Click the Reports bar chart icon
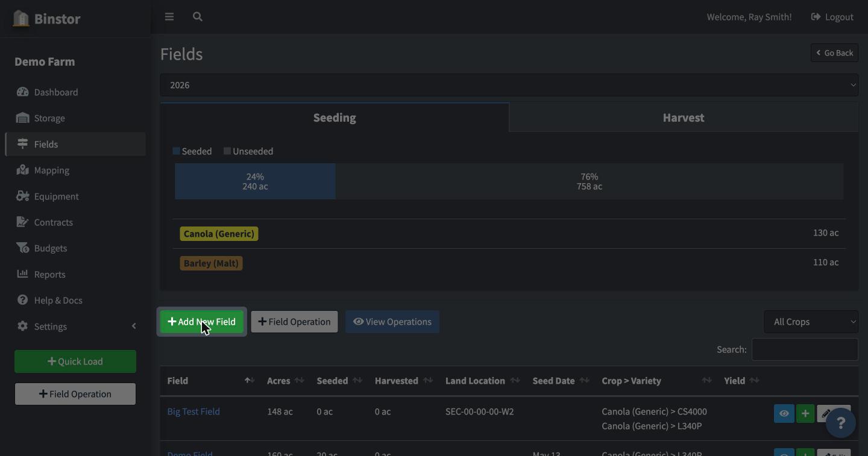This screenshot has width=868, height=456. pos(23,274)
